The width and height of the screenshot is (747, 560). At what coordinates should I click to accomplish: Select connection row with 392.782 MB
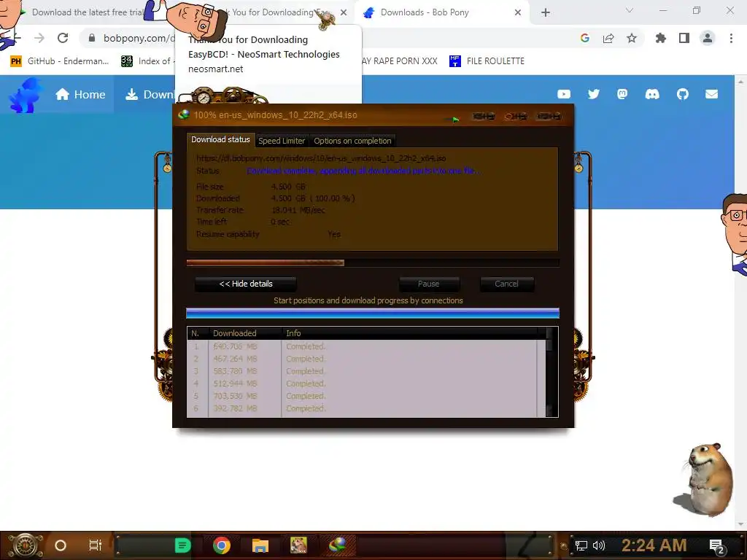tap(366, 408)
